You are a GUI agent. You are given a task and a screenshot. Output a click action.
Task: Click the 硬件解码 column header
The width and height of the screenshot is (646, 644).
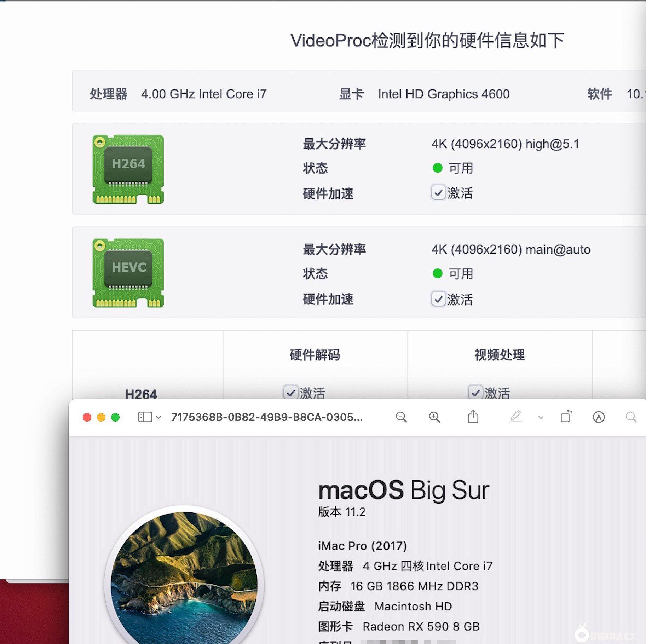[315, 355]
